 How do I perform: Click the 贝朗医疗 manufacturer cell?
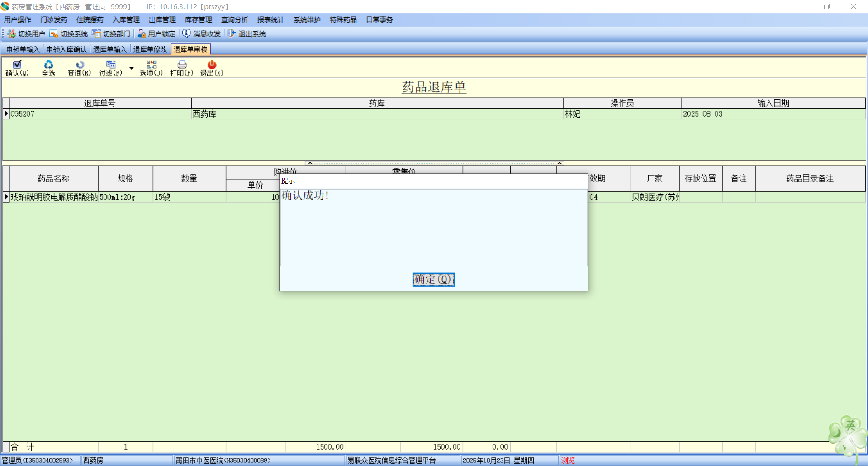coord(655,197)
